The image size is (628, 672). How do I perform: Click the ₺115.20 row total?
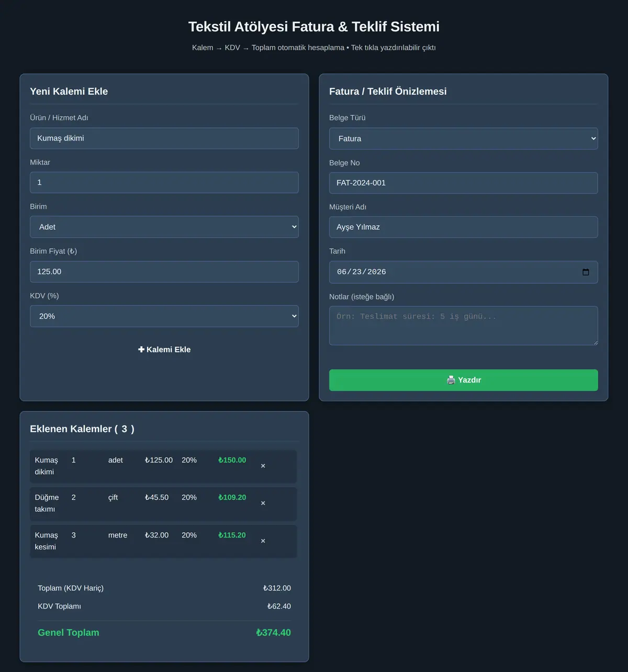[232, 535]
